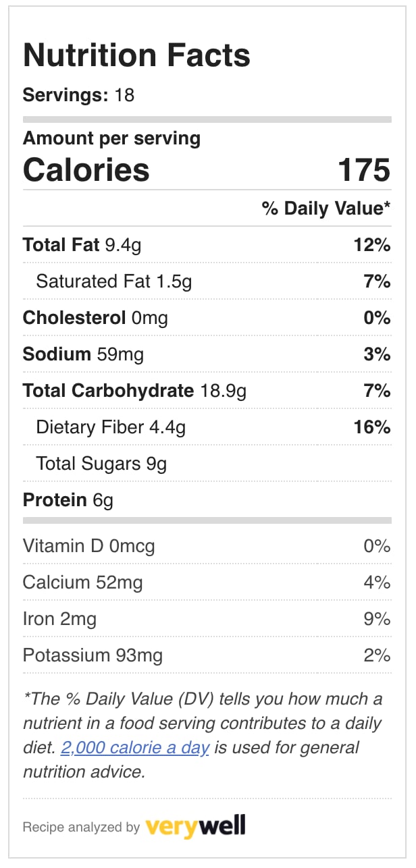
Task: Select the Total Fat 9.4g row
Action: (207, 245)
